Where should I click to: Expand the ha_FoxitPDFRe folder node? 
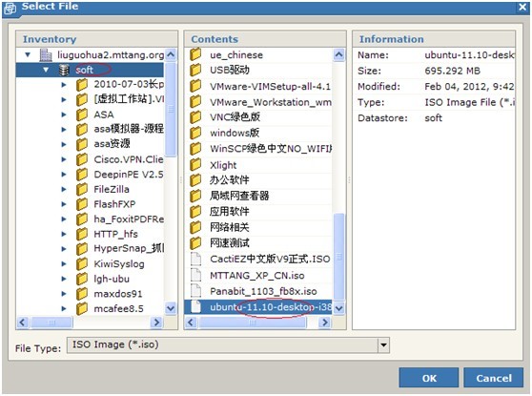coord(64,219)
